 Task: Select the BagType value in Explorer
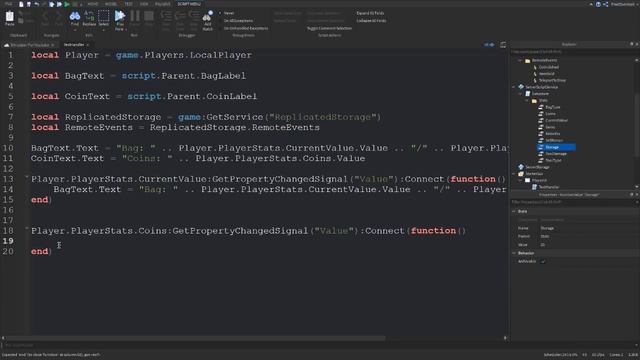tap(549, 107)
